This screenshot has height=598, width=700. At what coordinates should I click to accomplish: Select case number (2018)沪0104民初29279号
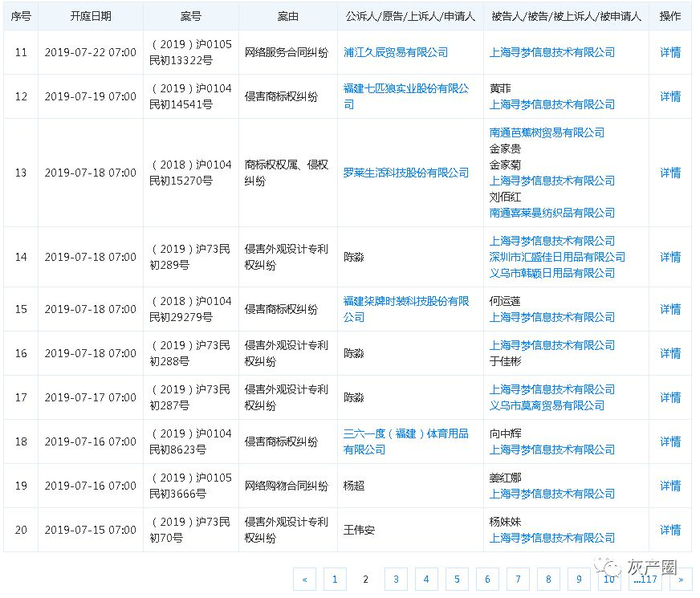point(191,310)
